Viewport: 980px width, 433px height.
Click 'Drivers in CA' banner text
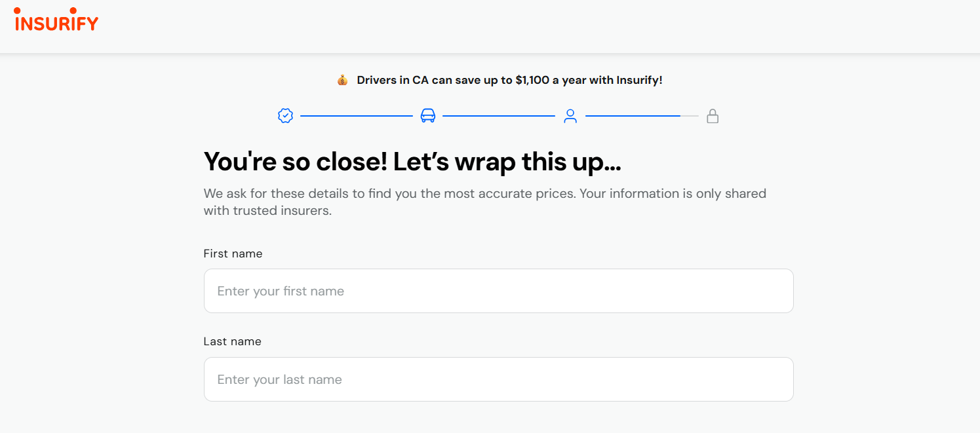(x=392, y=81)
